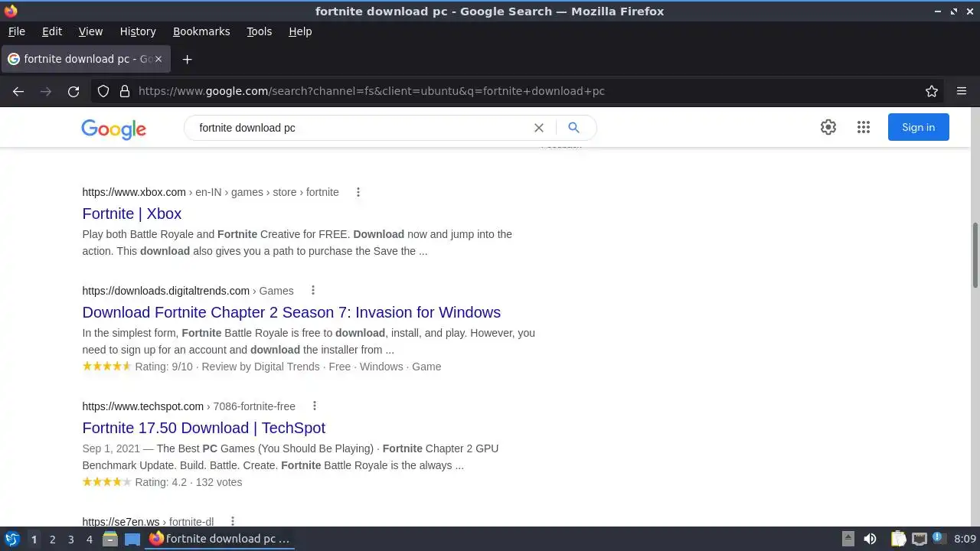This screenshot has height=551, width=980.
Task: Open options dots beside the xbox.com result
Action: 358,192
